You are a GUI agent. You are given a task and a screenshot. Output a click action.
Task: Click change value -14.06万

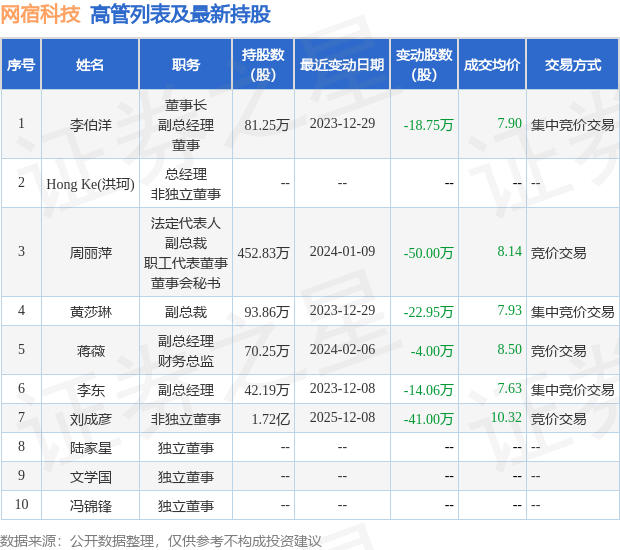tap(428, 390)
